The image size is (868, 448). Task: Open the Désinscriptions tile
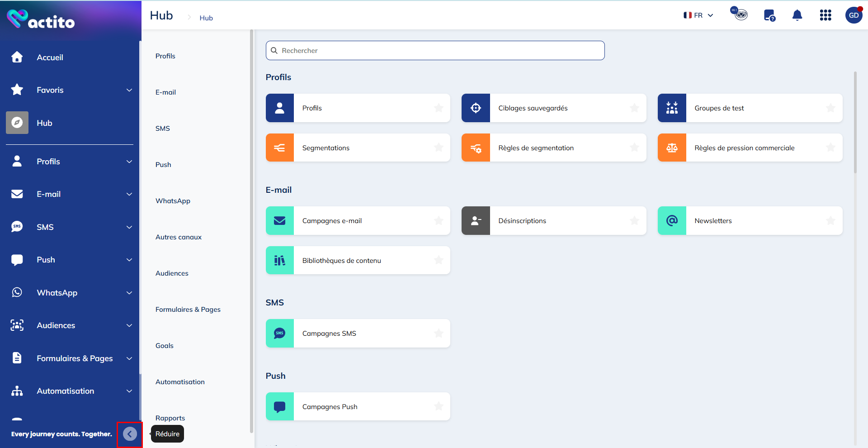554,221
